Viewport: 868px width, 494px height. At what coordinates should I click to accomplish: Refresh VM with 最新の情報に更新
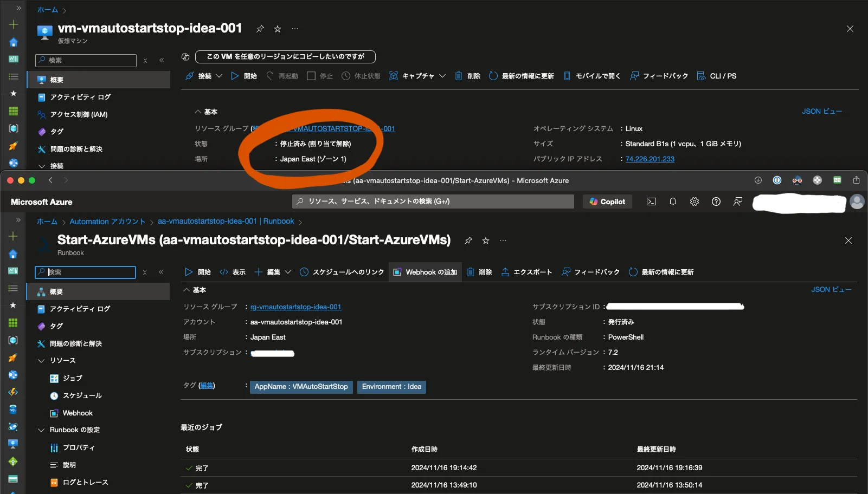(522, 76)
